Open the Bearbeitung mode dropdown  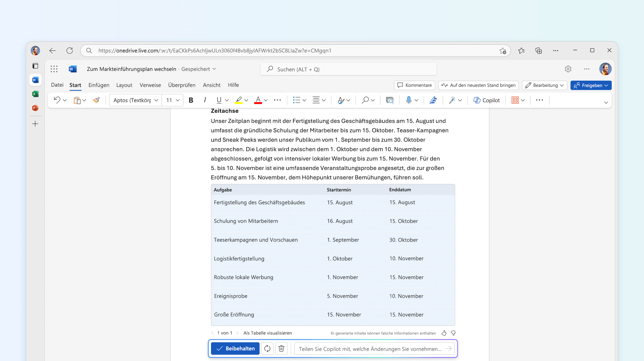point(545,85)
